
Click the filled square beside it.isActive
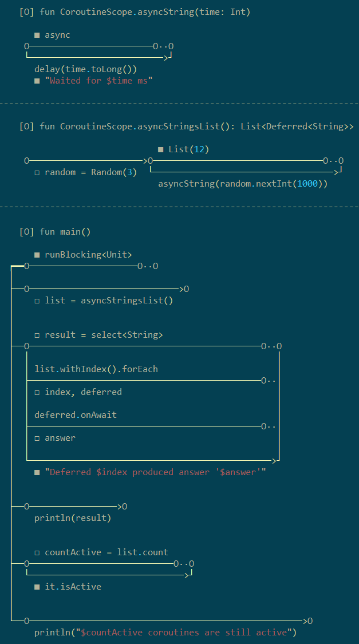(37, 587)
